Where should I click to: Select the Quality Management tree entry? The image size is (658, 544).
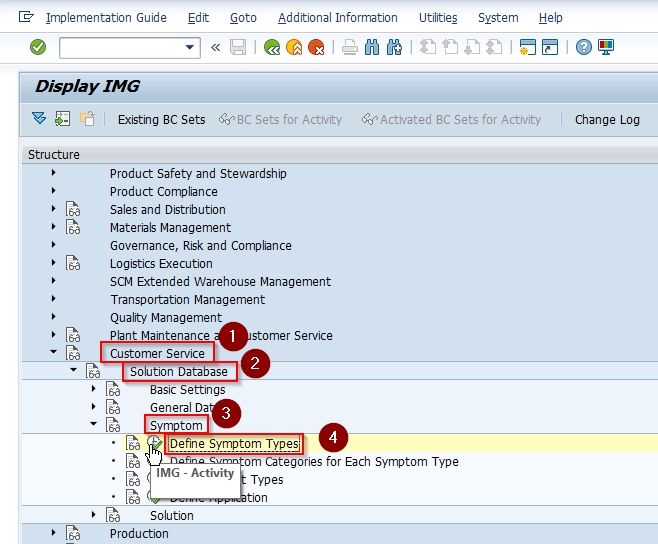point(166,318)
